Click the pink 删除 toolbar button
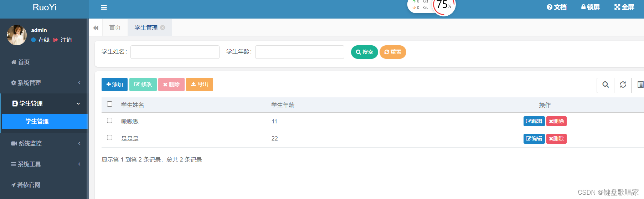Image resolution: width=644 pixels, height=199 pixels. [171, 85]
